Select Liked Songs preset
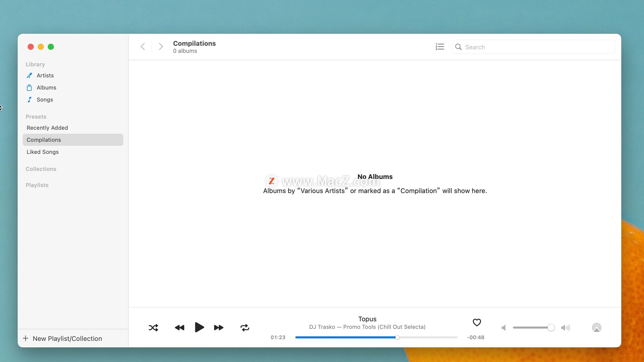This screenshot has height=362, width=644. tap(73, 152)
